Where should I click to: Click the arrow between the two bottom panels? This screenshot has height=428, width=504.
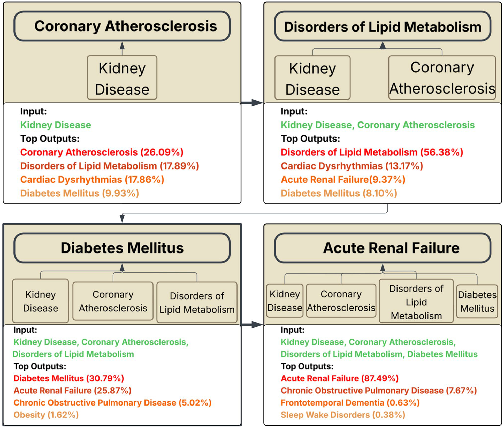[x=252, y=325]
